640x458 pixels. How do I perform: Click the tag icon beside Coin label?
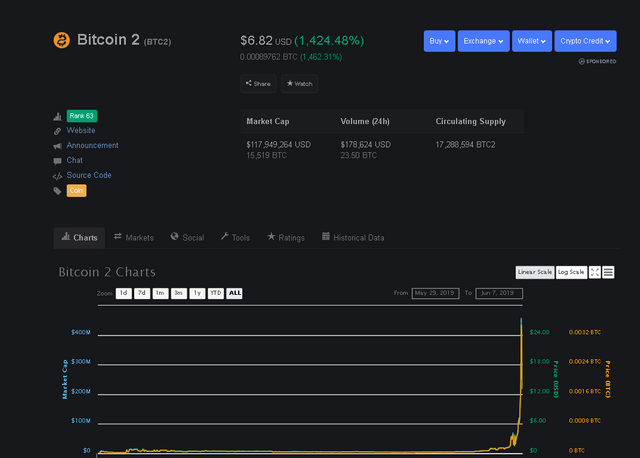coord(57,191)
